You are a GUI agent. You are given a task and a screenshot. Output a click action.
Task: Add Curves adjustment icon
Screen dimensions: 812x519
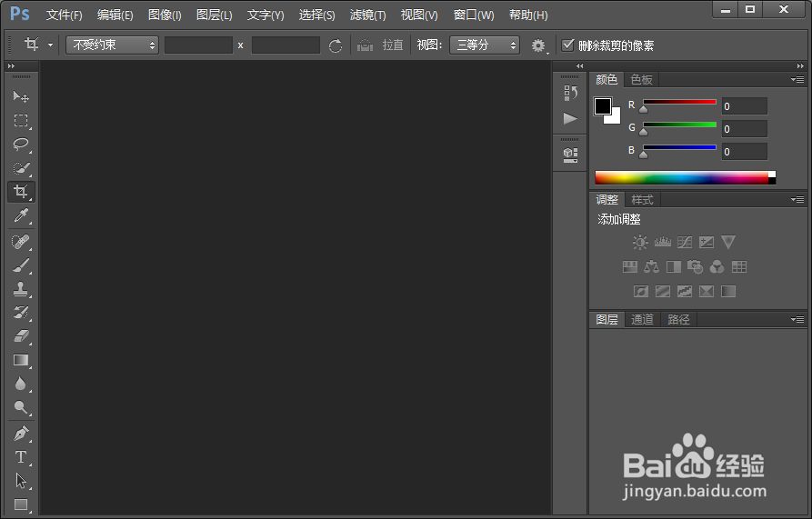pyautogui.click(x=685, y=242)
